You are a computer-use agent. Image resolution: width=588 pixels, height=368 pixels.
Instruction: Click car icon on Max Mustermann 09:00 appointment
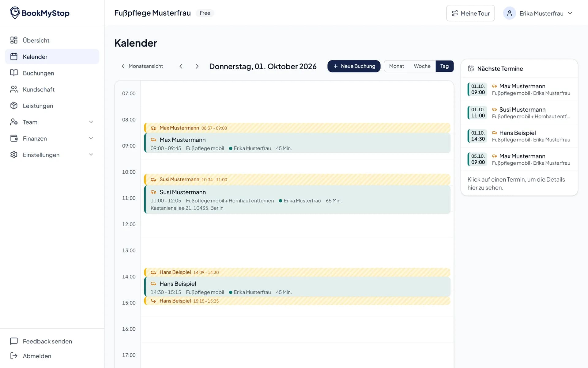153,140
